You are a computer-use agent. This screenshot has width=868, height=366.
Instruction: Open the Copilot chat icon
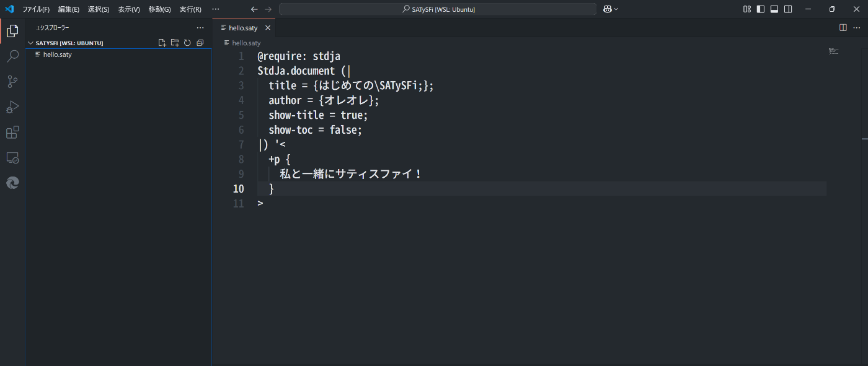608,9
